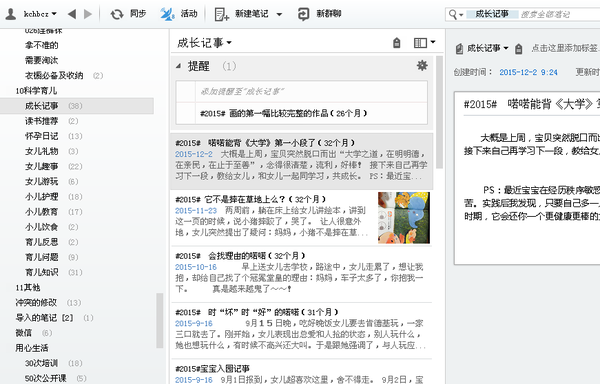
Task: Select notebook 拿不准的
Action: (x=42, y=45)
